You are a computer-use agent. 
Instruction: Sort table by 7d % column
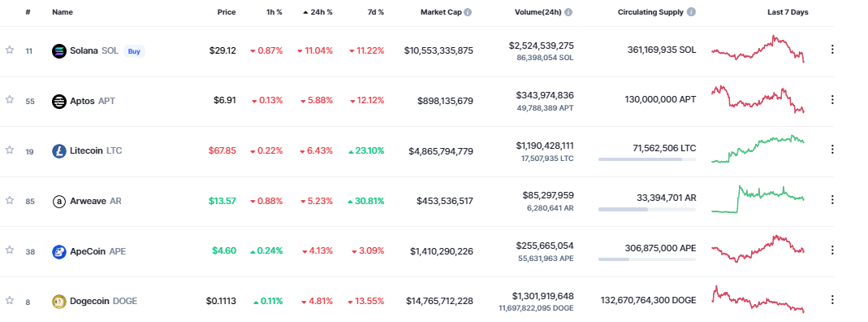(374, 12)
